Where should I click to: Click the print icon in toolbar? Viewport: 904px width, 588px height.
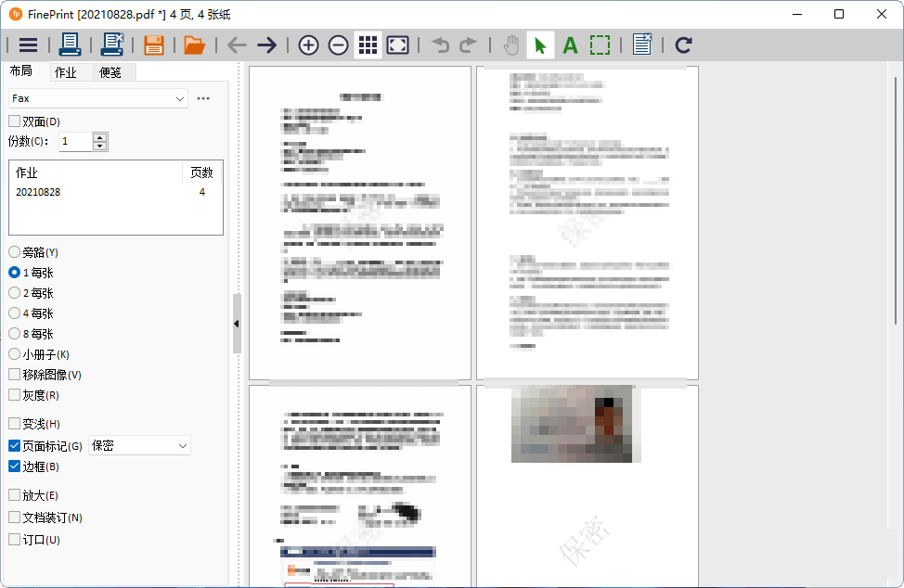click(x=70, y=45)
